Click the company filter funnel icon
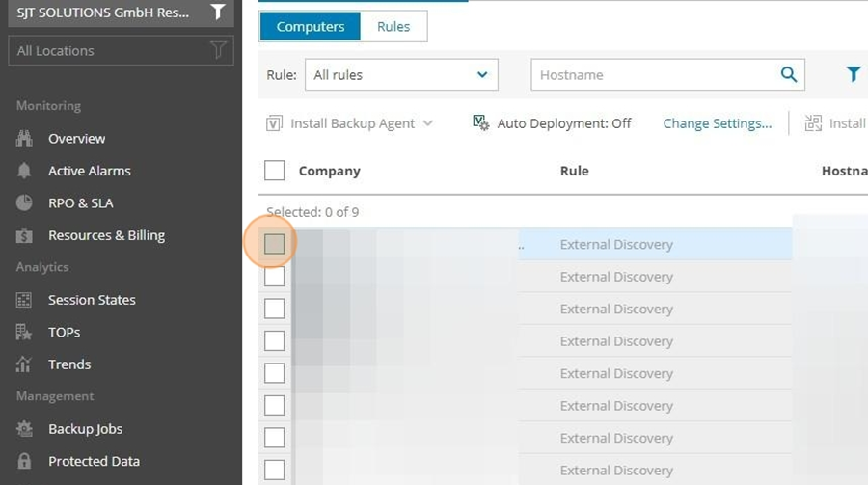This screenshot has height=485, width=868. click(x=218, y=12)
